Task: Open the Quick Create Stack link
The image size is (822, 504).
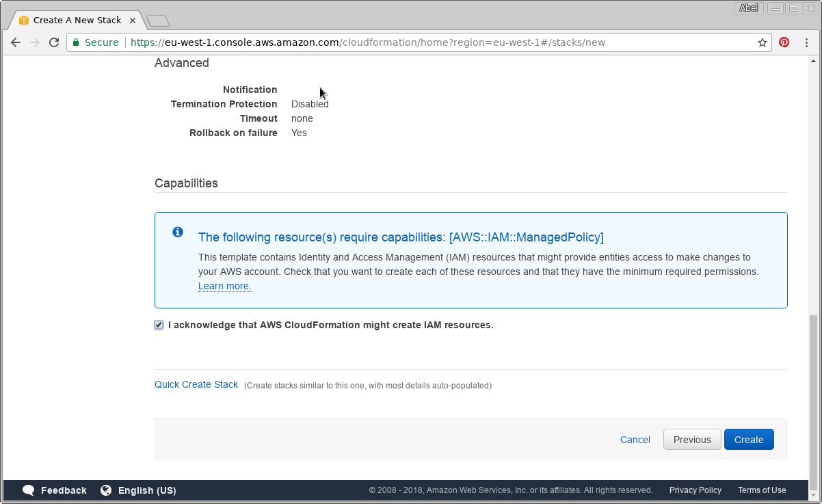Action: click(196, 384)
